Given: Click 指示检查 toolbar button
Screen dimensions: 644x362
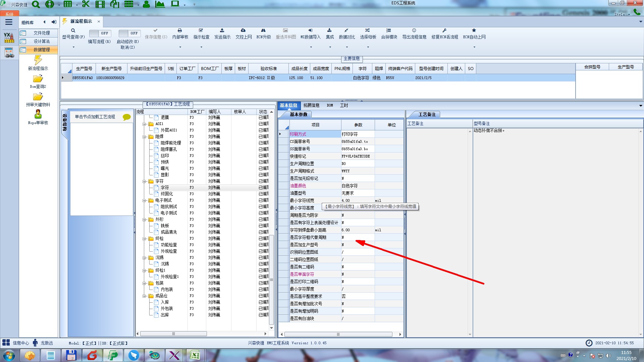Looking at the screenshot, I should click(x=201, y=34).
